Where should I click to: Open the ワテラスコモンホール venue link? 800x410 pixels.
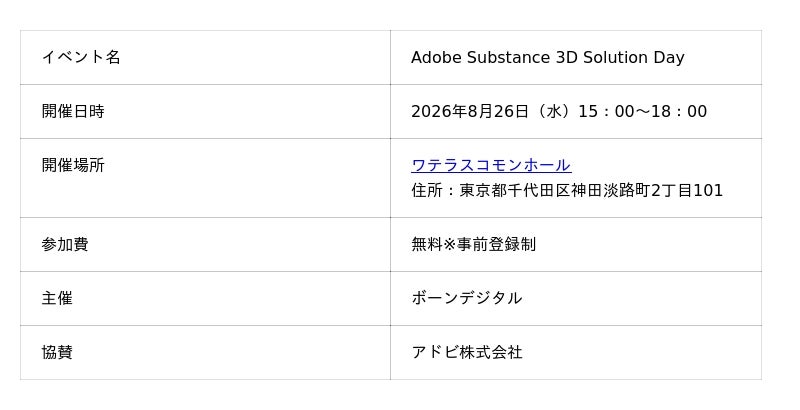[491, 165]
